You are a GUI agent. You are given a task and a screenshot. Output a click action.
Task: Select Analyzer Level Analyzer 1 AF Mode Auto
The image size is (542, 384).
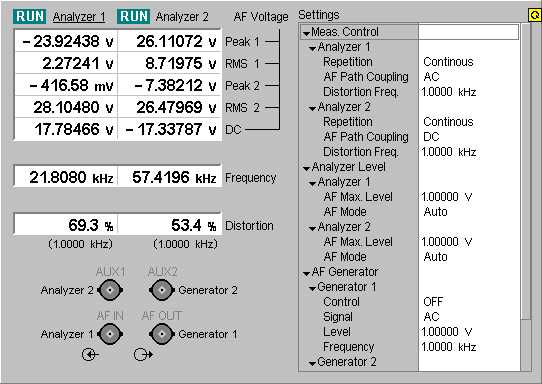(x=436, y=212)
